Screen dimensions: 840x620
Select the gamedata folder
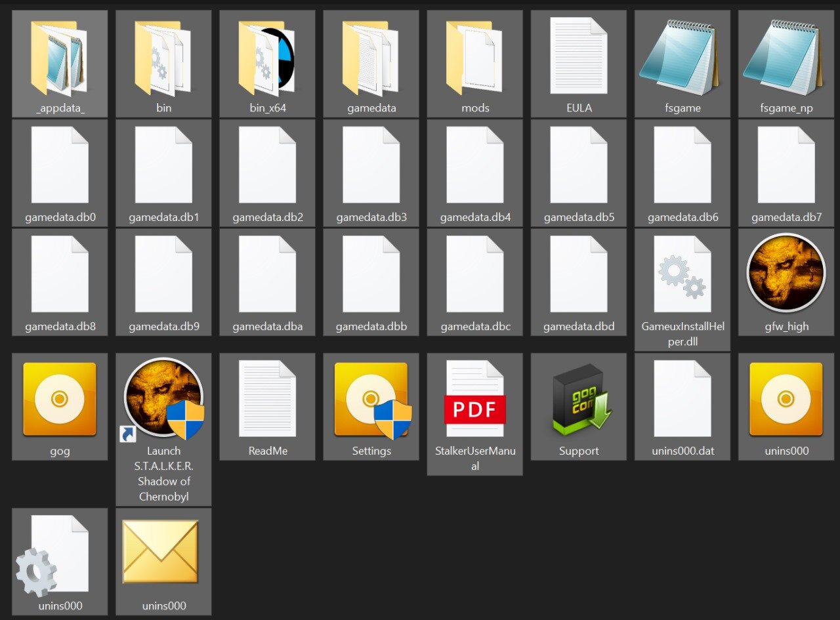tap(371, 64)
